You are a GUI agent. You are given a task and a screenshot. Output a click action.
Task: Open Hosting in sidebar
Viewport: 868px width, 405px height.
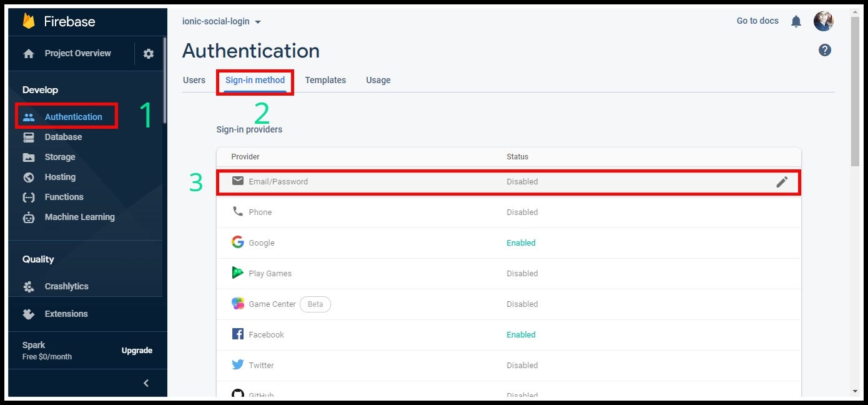click(60, 177)
